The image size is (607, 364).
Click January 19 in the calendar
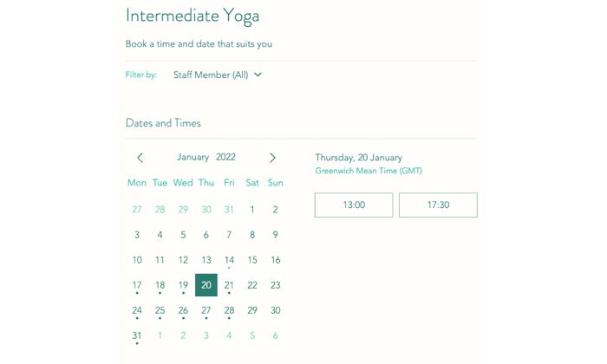point(183,285)
